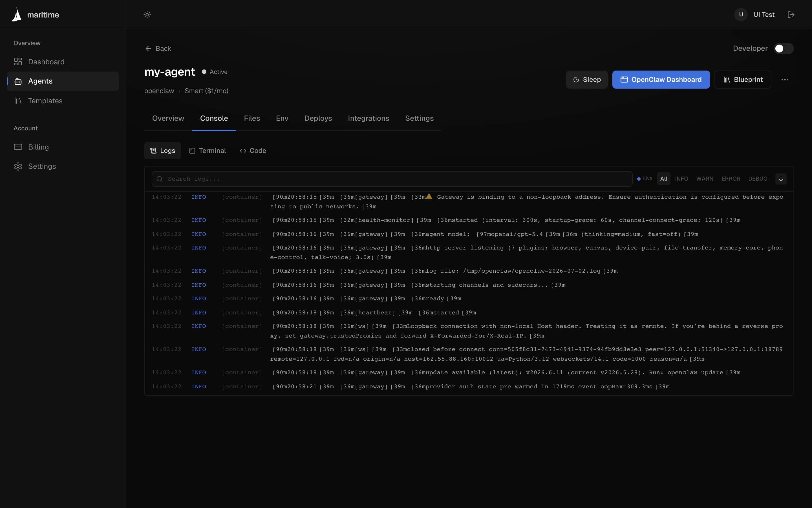Click the search magnifier icon in logs

pos(160,179)
